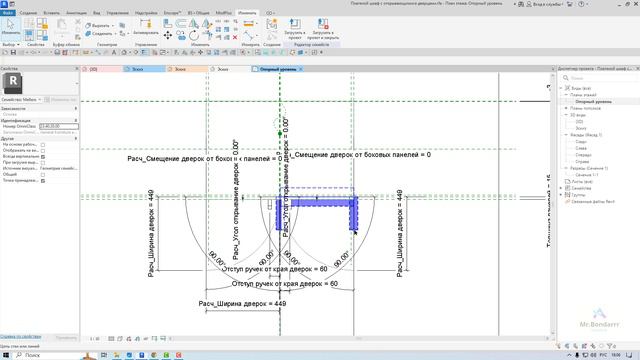Click the Create similar icon in Создание panel
Viewport: 640px width, 360px height.
pos(271,24)
